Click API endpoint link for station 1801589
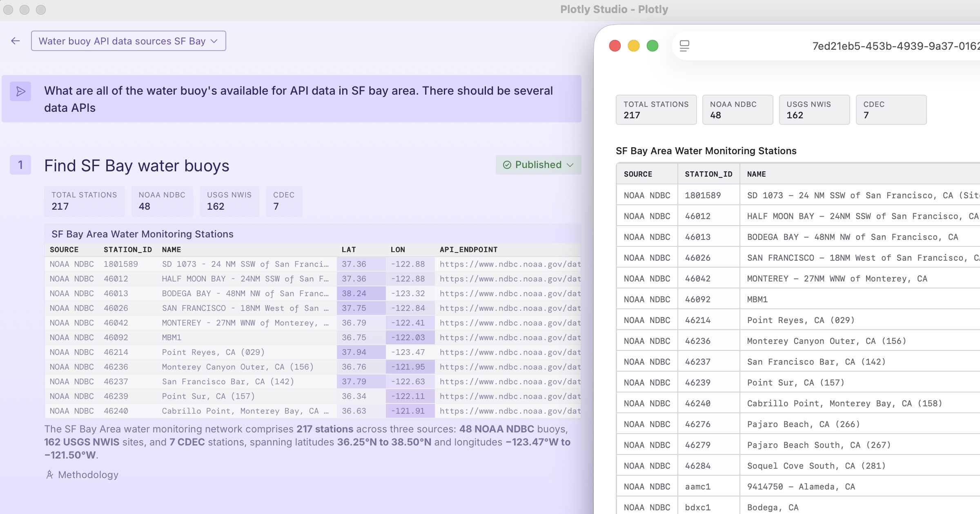The height and width of the screenshot is (514, 980). 510,264
